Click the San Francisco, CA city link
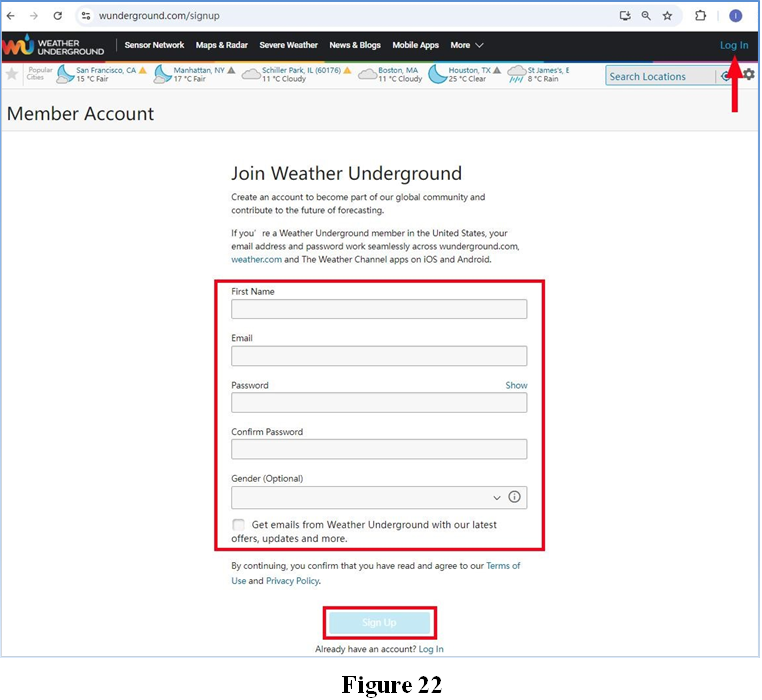The image size is (762, 700). [x=106, y=70]
